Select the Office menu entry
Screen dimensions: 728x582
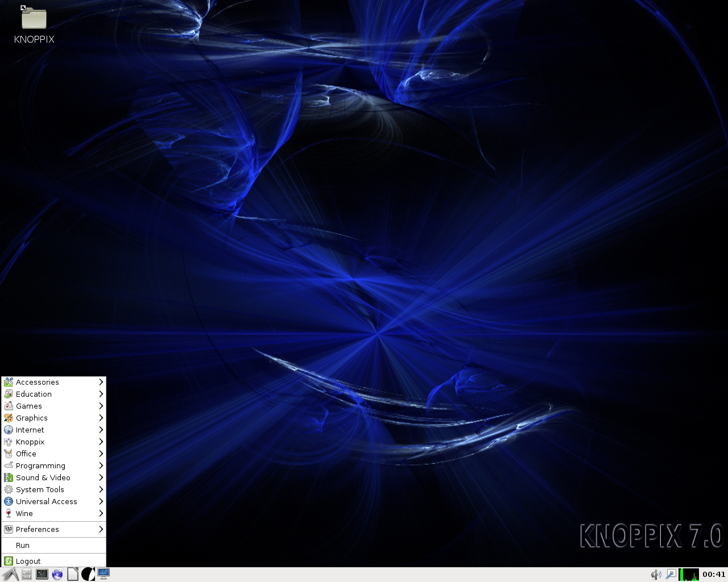(53, 454)
